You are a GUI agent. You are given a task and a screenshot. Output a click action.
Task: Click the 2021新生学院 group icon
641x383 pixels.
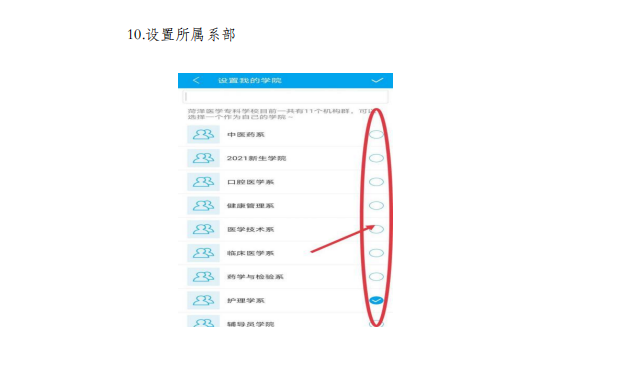(x=203, y=158)
